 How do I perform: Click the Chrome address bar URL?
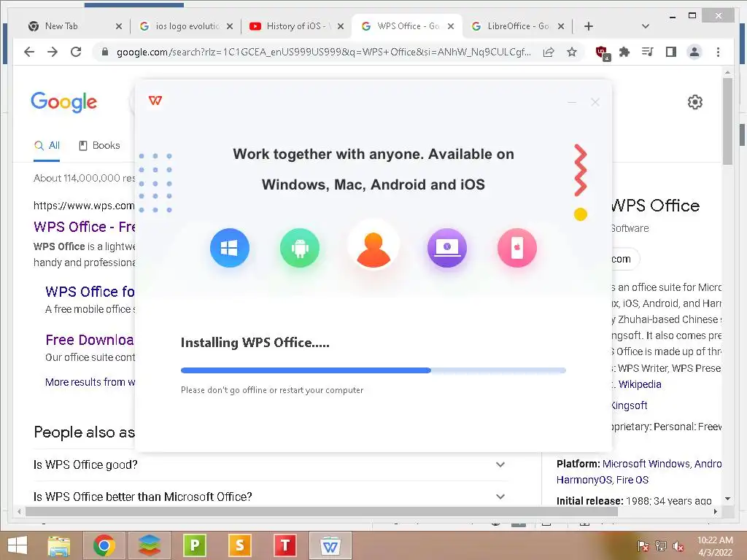tap(324, 52)
